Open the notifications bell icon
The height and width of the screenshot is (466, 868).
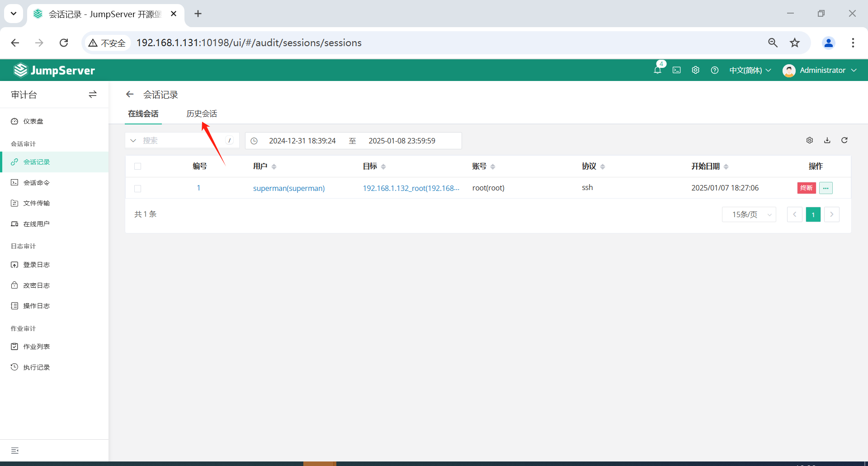pos(658,70)
